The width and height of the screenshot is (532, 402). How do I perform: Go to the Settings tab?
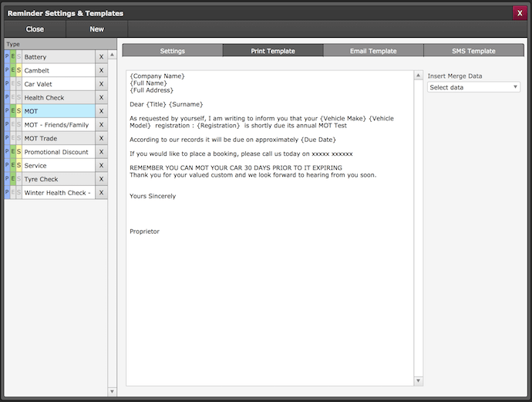point(172,51)
